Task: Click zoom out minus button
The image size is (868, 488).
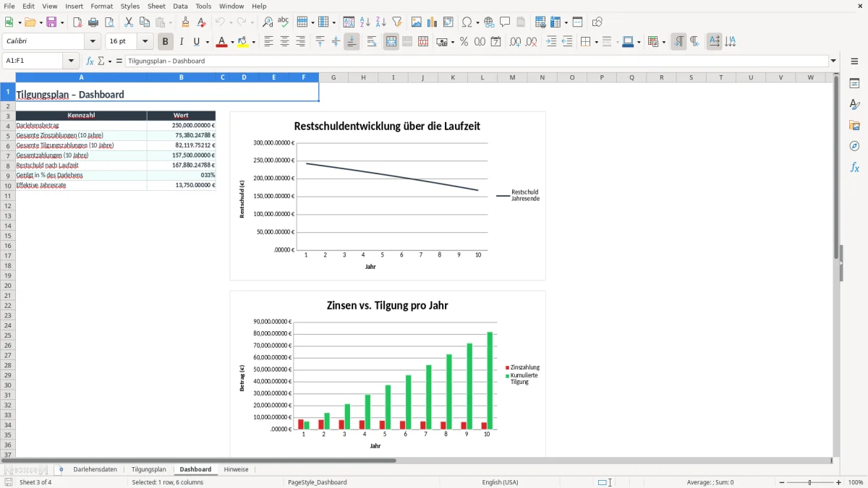Action: [x=782, y=482]
